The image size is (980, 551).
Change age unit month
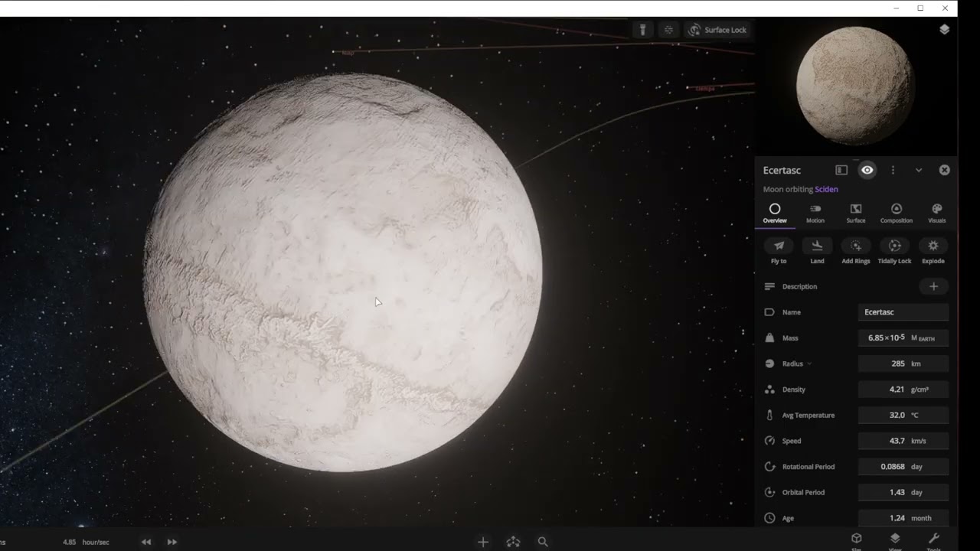point(921,518)
